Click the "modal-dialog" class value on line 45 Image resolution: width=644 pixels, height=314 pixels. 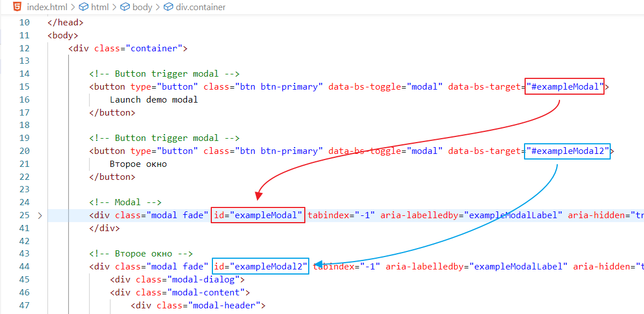pos(204,280)
